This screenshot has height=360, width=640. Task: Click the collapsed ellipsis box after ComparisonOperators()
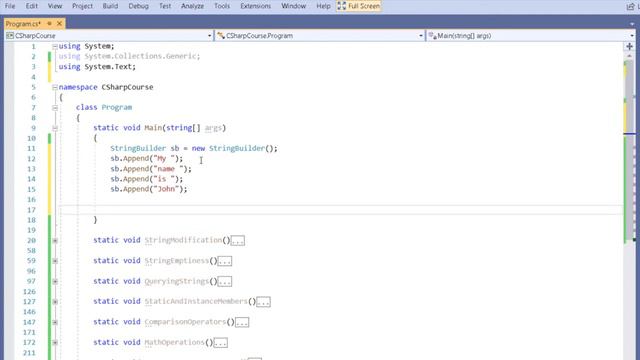[x=242, y=322]
